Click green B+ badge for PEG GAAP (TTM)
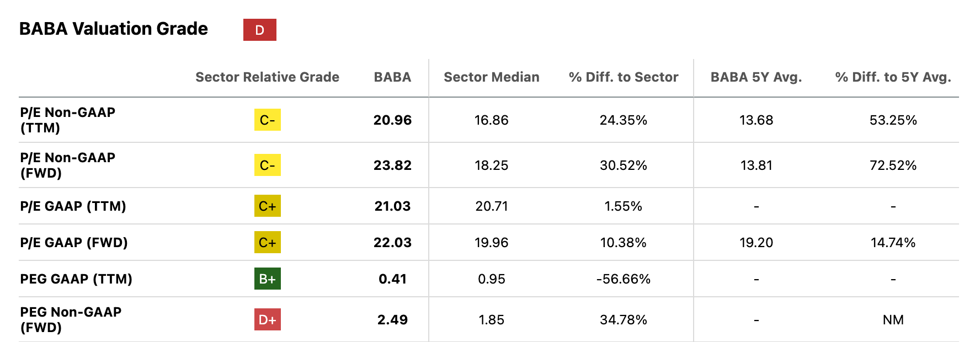980x342 pixels. (267, 279)
